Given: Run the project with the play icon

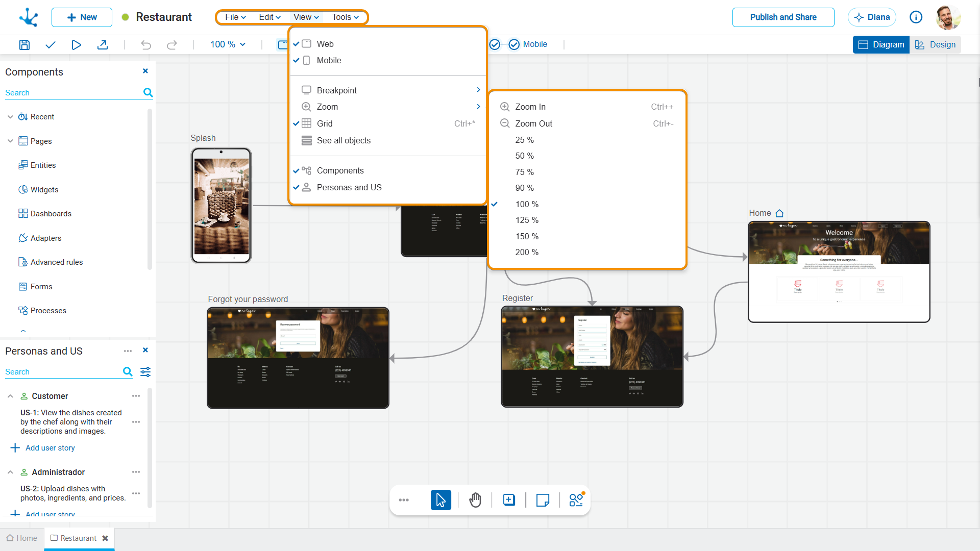Looking at the screenshot, I should coord(76,44).
